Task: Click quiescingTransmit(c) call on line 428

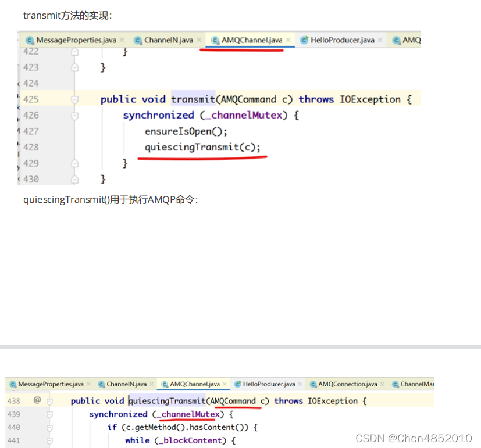Action: 202,148
